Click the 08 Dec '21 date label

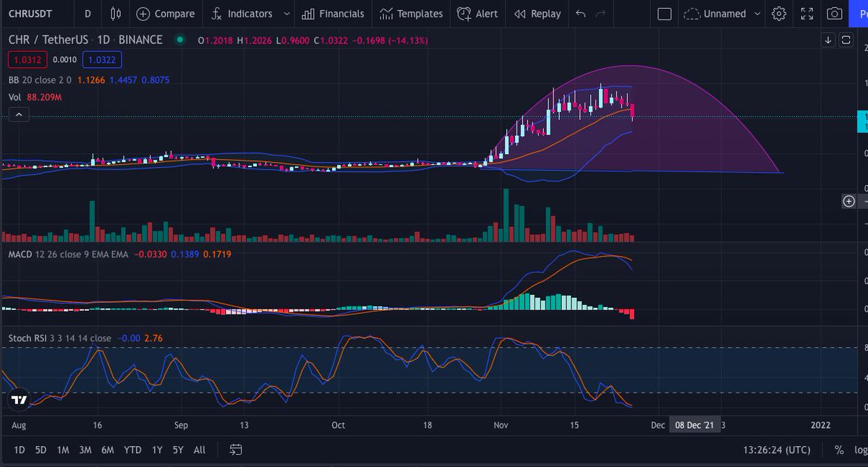click(694, 425)
